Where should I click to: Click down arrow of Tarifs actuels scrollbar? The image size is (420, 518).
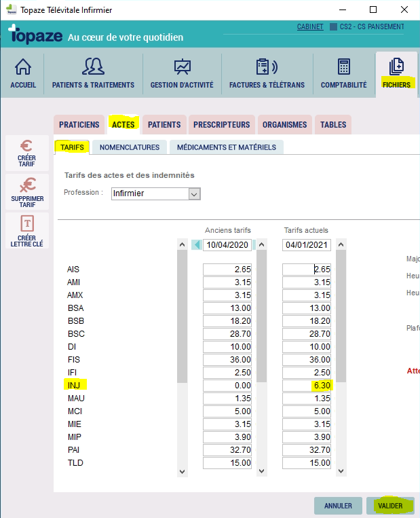[341, 471]
